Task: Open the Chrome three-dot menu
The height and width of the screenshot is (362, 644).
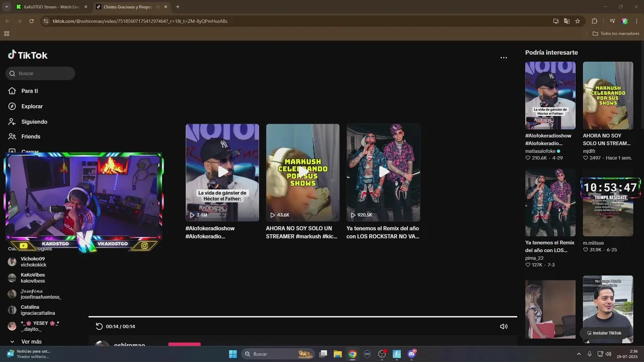Action: [x=637, y=21]
